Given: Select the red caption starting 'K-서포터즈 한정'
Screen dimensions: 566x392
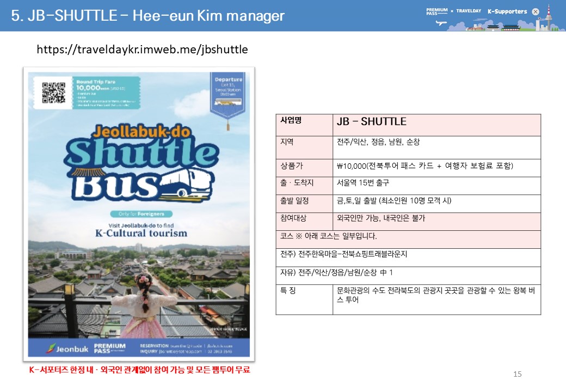Looking at the screenshot, I should (x=140, y=370).
